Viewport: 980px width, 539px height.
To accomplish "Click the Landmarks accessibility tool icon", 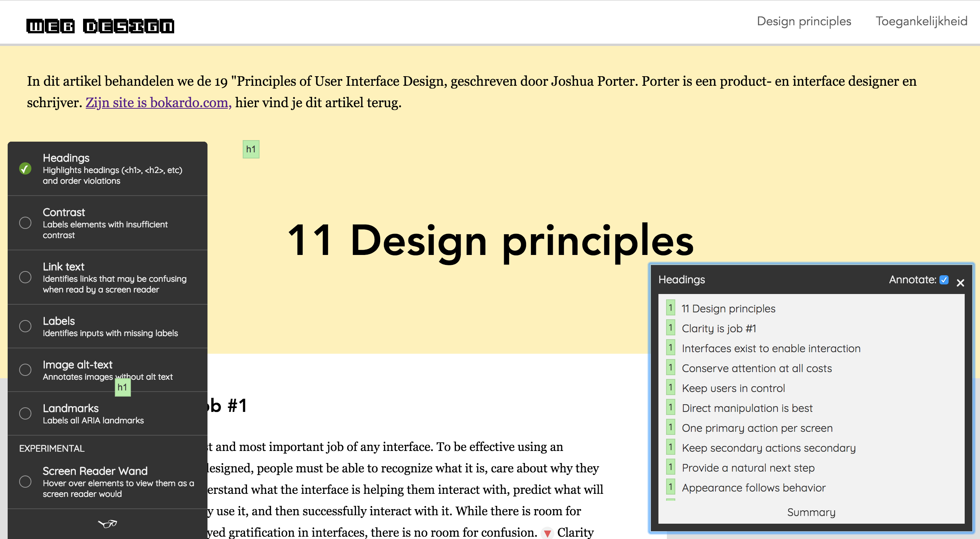I will pyautogui.click(x=24, y=413).
